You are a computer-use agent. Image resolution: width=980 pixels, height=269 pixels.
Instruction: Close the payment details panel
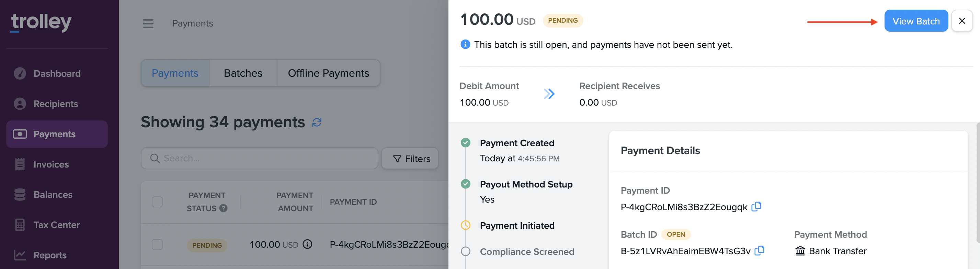point(961,21)
